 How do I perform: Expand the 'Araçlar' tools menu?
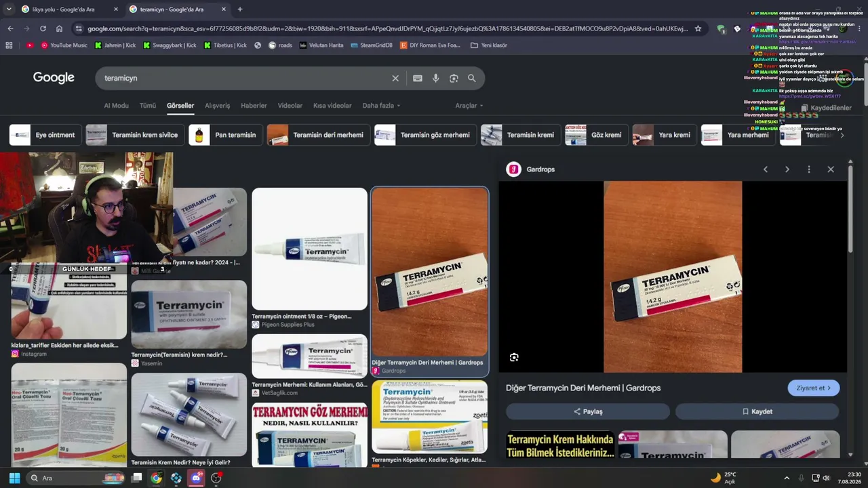(x=469, y=106)
